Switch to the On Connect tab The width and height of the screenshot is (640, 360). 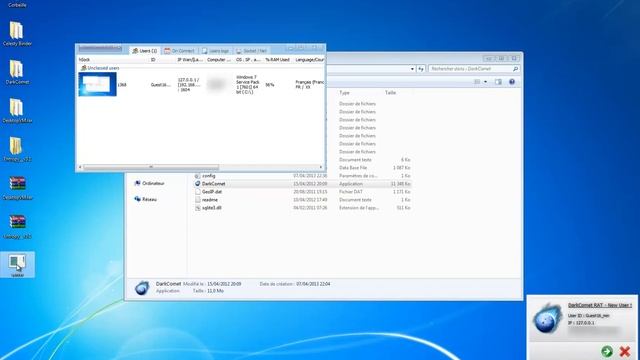pos(180,51)
